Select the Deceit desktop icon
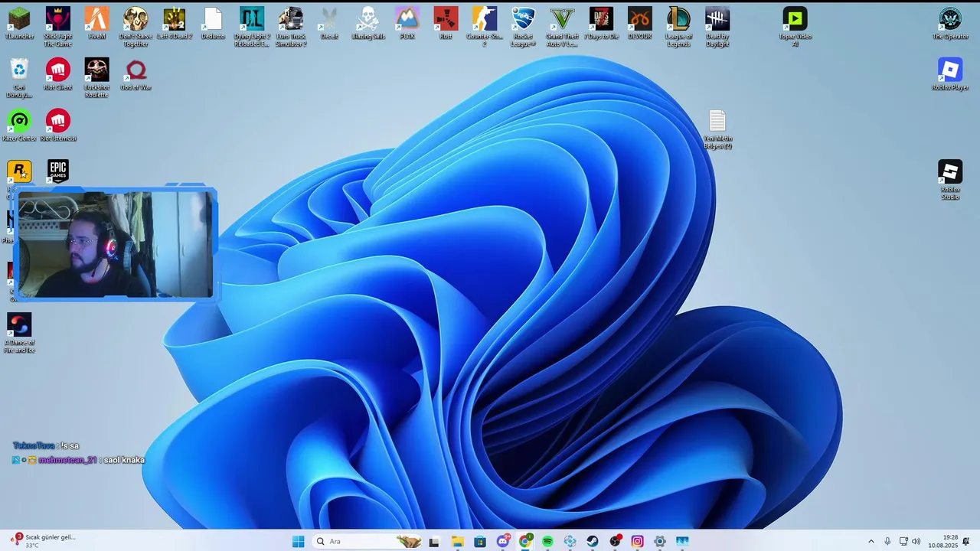This screenshot has width=980, height=551. (x=329, y=23)
